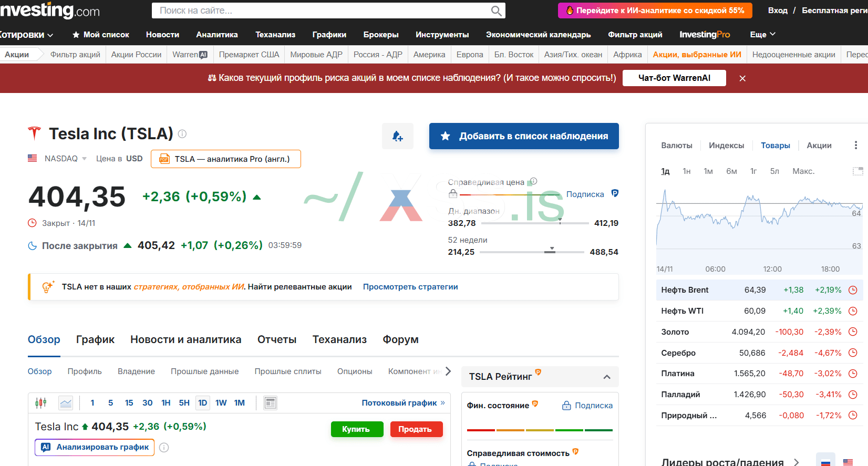Select the Валюты tab in widget
Screen dimensions: 868x466
coord(677,146)
